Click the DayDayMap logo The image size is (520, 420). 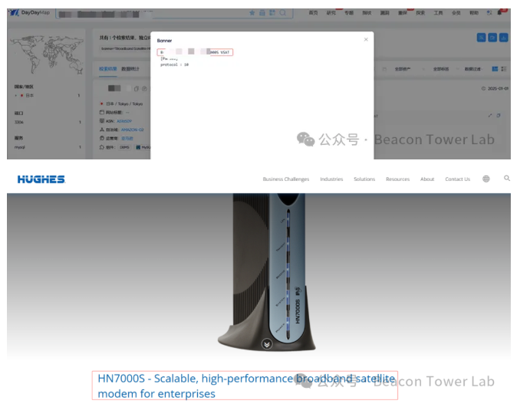(x=29, y=12)
